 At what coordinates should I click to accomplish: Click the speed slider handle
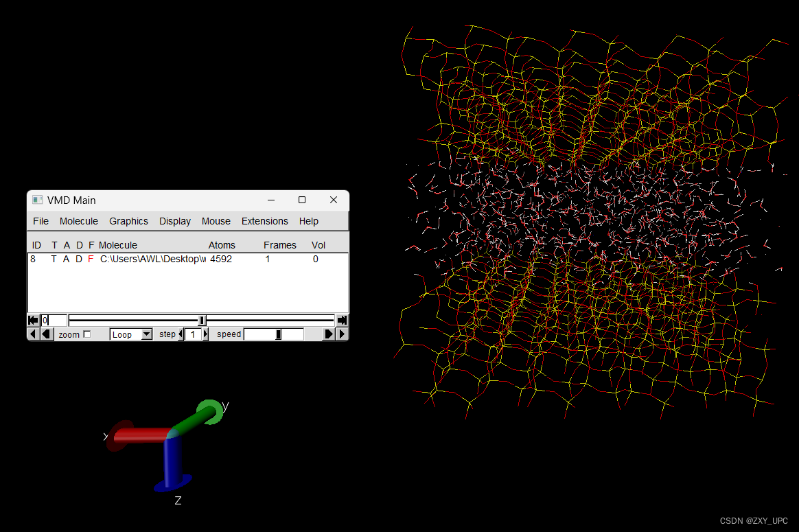click(278, 334)
